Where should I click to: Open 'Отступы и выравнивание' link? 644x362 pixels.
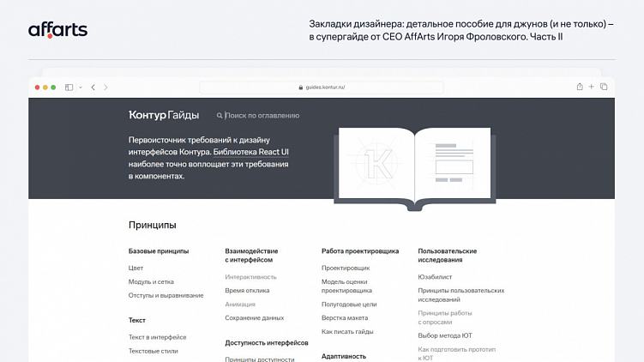(x=166, y=295)
